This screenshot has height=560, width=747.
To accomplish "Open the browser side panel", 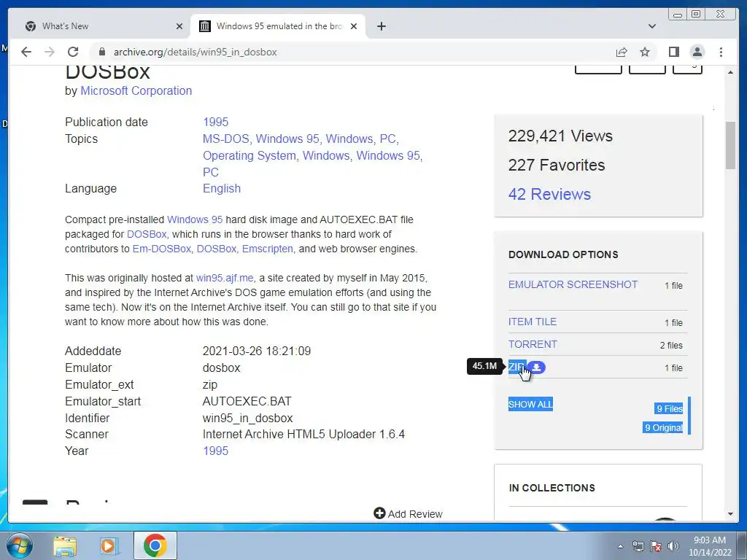I will pyautogui.click(x=673, y=52).
